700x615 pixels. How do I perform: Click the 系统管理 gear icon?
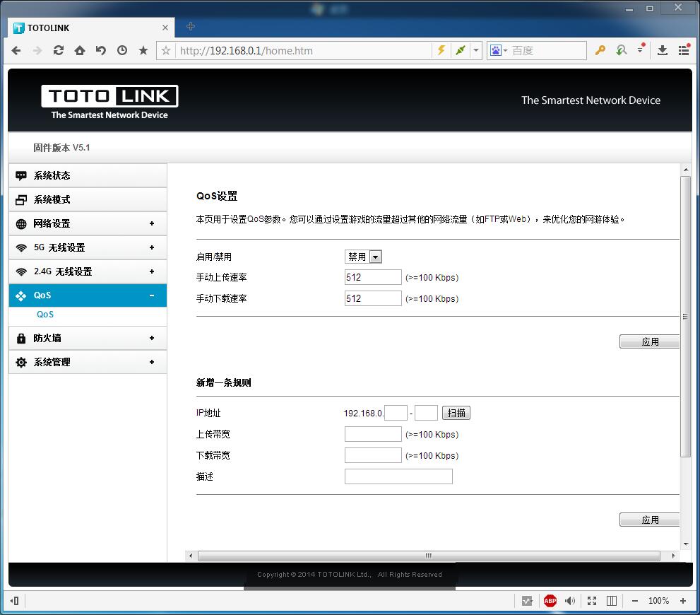click(21, 362)
